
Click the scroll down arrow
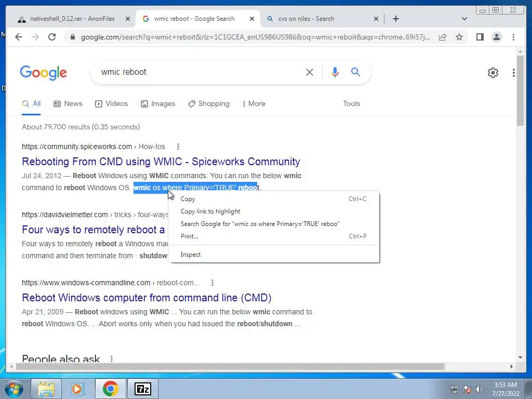520,357
